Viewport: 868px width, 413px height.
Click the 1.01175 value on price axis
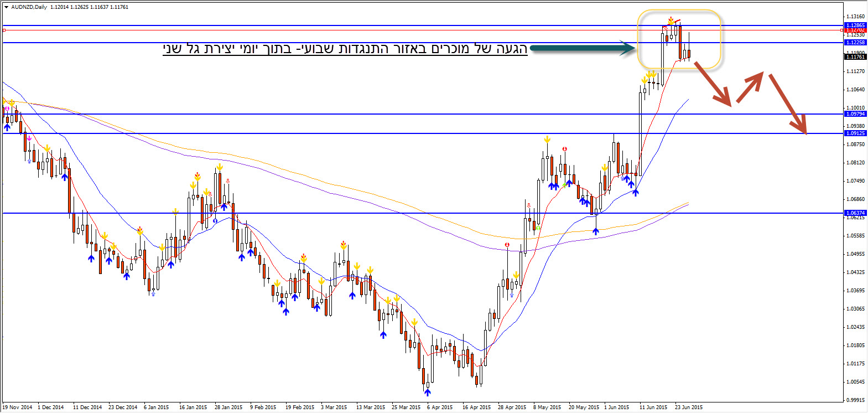click(855, 364)
